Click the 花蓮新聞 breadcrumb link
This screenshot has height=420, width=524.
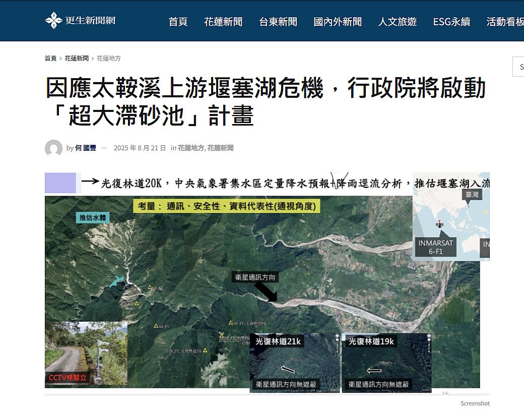click(x=77, y=58)
